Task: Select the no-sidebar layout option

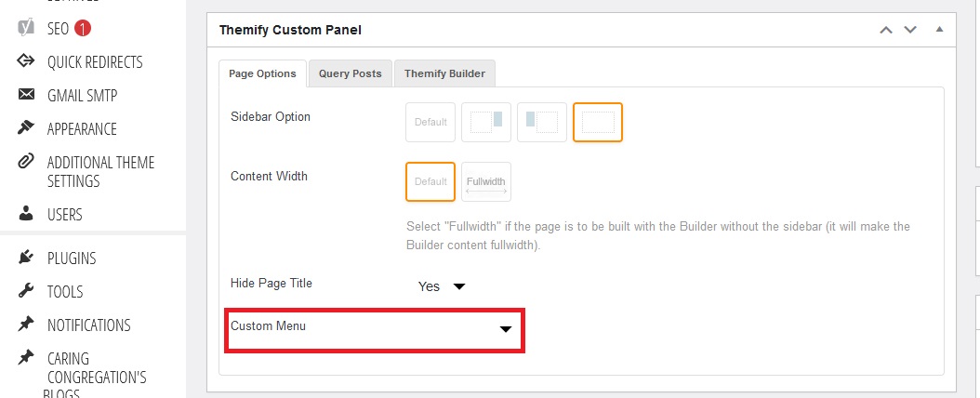Action: pyautogui.click(x=598, y=122)
